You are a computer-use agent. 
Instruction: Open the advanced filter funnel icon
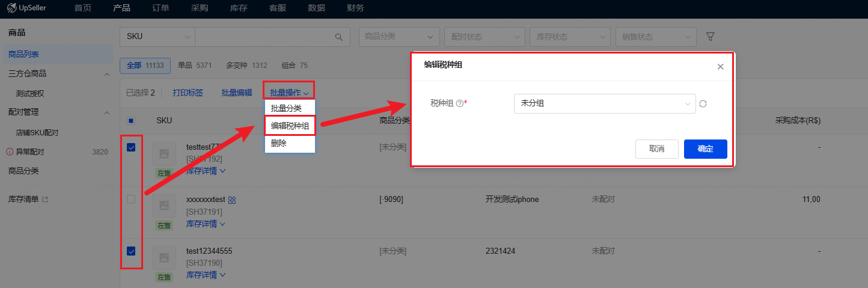(x=710, y=37)
